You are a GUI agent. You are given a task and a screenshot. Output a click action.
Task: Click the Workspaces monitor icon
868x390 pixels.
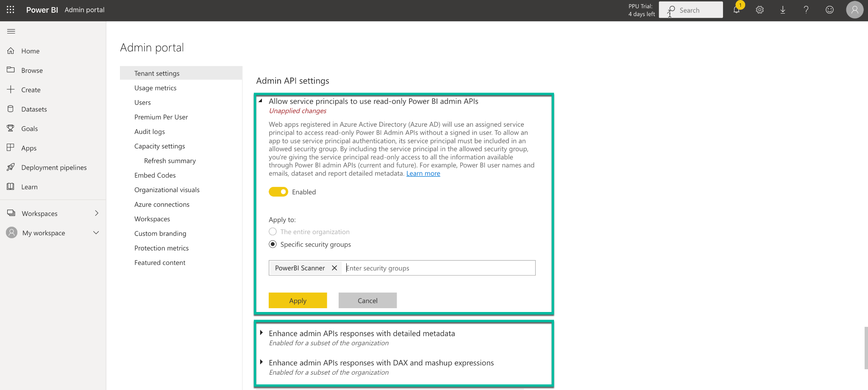(x=11, y=213)
